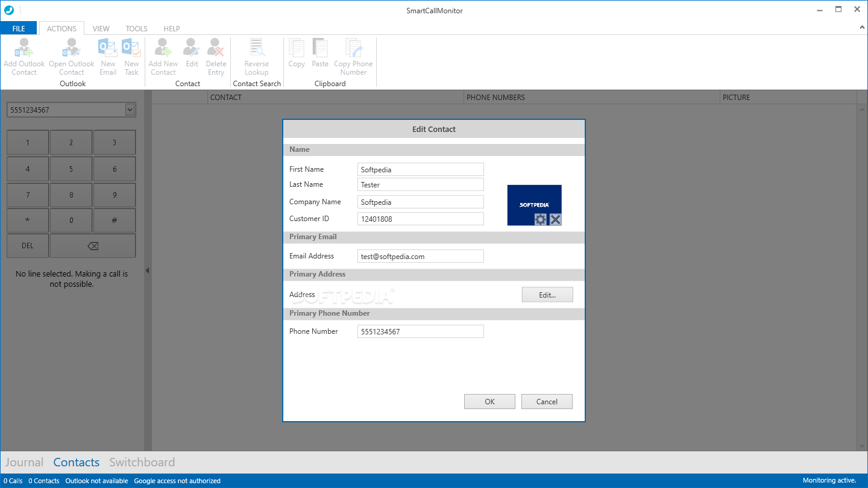The image size is (868, 488).
Task: Click the address Edit... button
Action: pos(547,295)
